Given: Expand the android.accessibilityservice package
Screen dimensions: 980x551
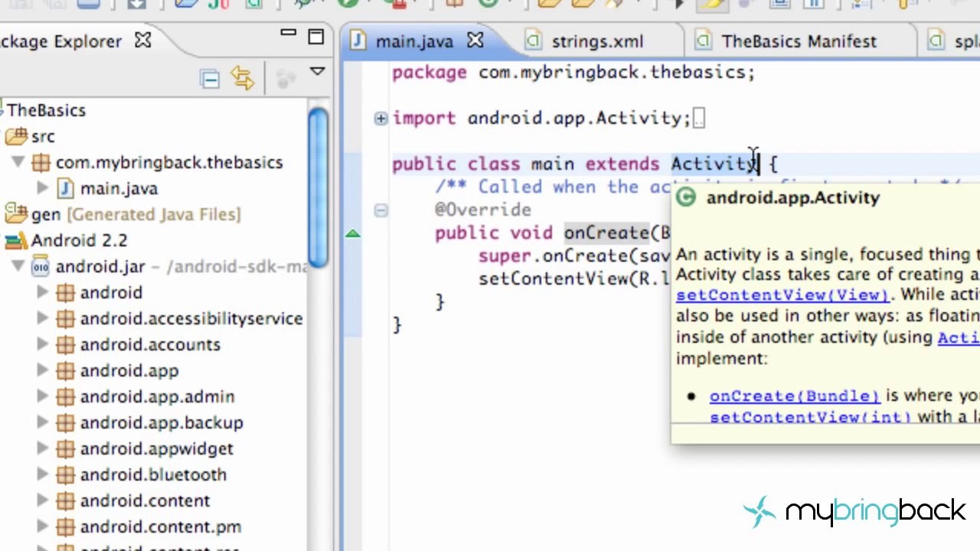Looking at the screenshot, I should pos(42,318).
